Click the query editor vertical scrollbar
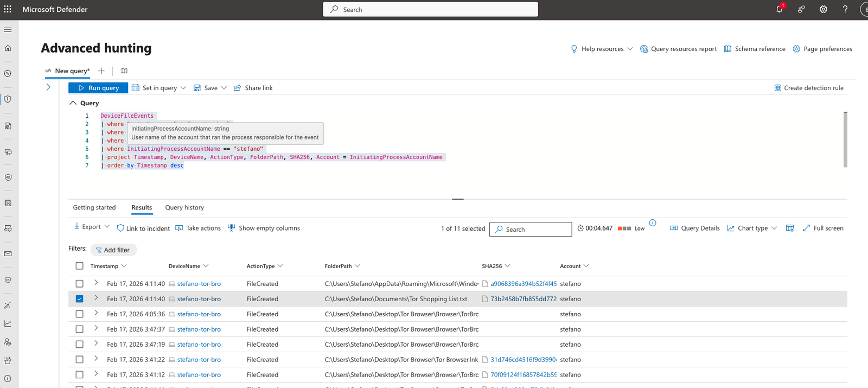 pyautogui.click(x=845, y=139)
